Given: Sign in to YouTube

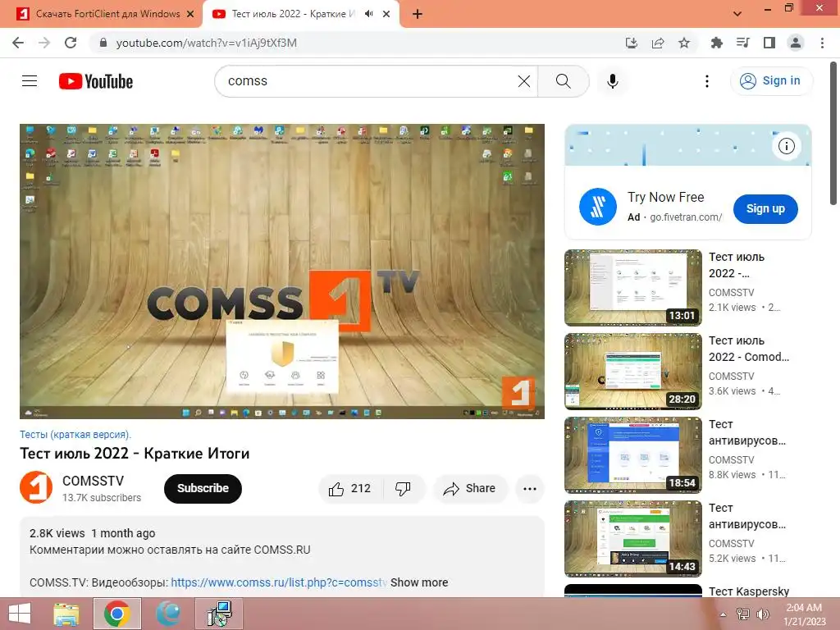Looking at the screenshot, I should 771,81.
